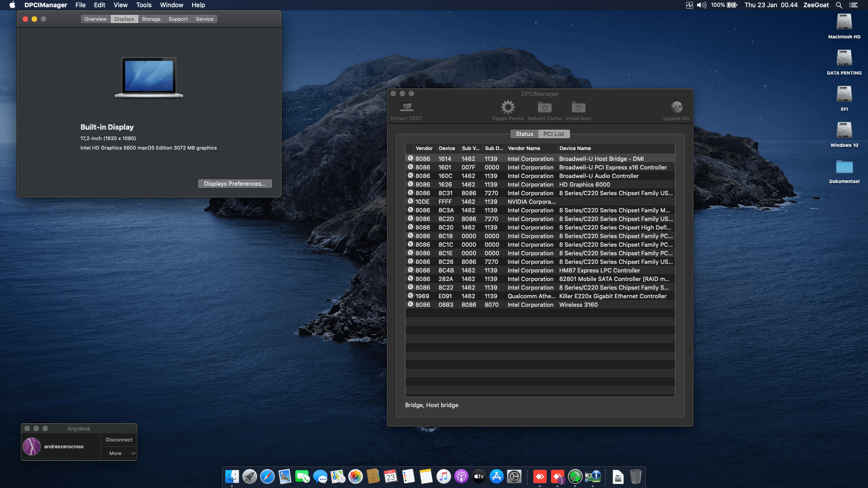
Task: Open the Trash in the Dock
Action: click(636, 476)
